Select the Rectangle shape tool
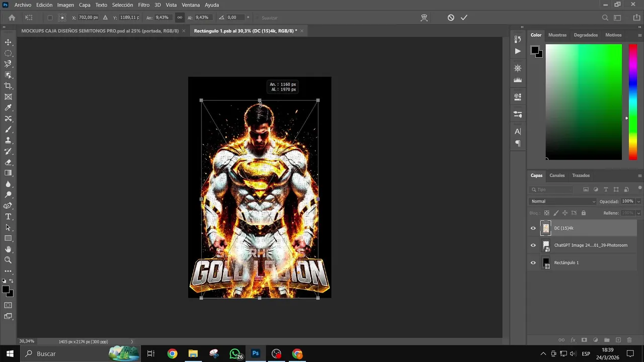 coord(8,238)
